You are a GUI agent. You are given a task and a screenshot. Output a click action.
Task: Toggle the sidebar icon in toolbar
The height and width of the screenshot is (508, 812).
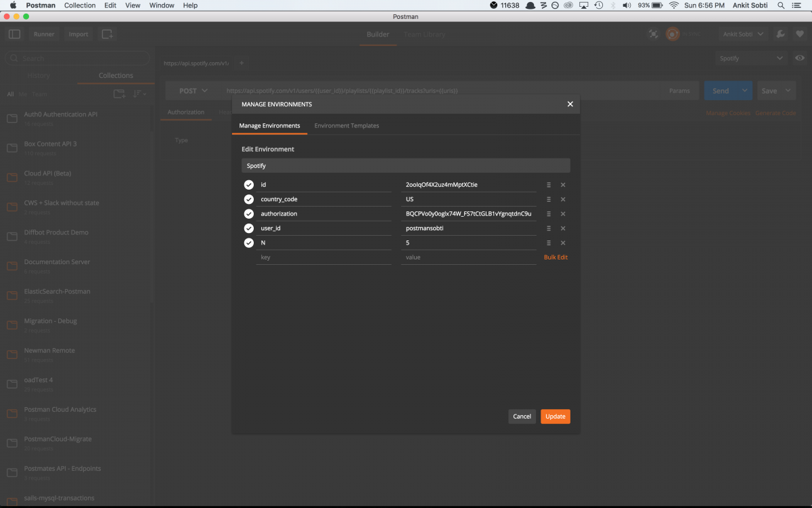click(x=14, y=34)
